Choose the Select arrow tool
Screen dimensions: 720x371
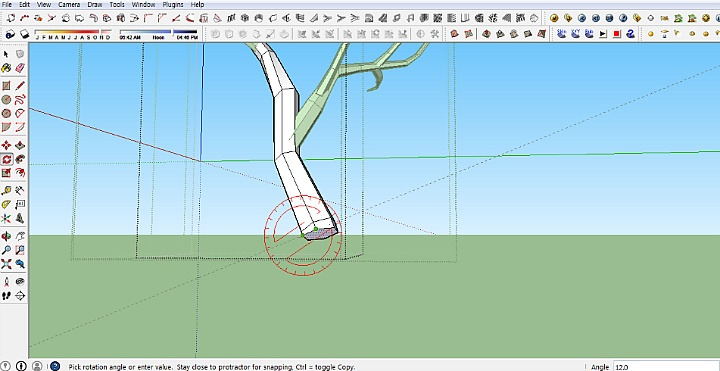point(6,54)
